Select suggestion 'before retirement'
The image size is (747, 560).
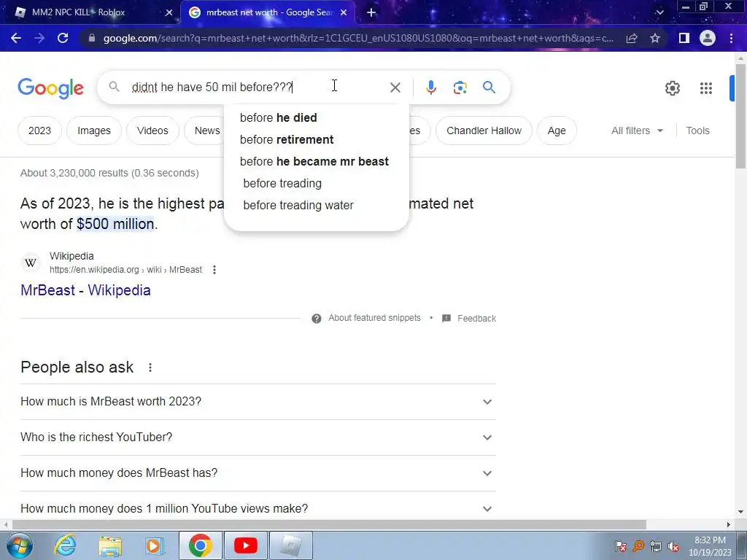pyautogui.click(x=317, y=139)
